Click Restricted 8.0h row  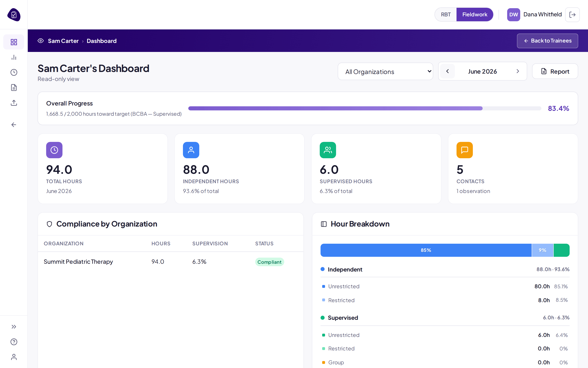tap(445, 300)
